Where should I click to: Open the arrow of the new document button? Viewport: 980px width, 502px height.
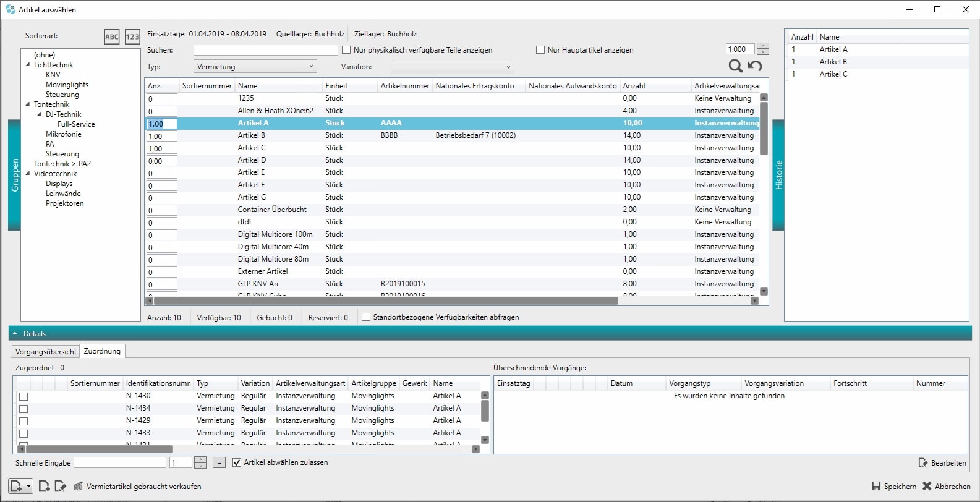tap(28, 486)
